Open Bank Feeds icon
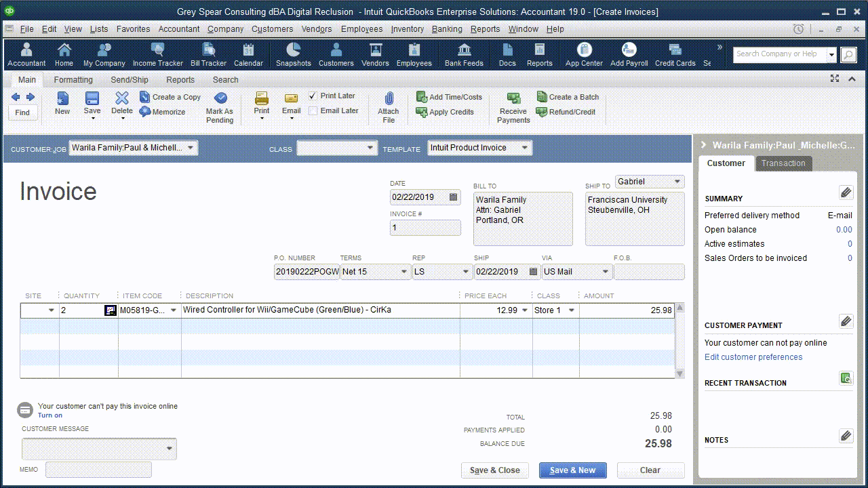The height and width of the screenshot is (488, 868). pos(464,54)
